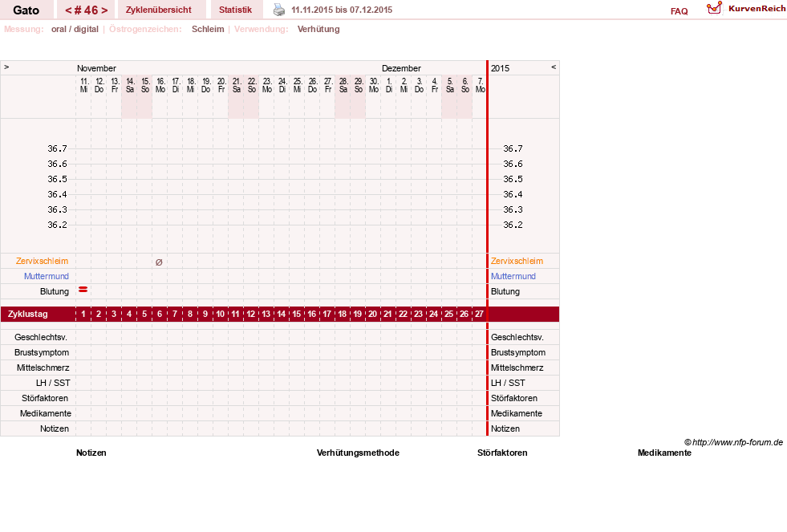The height and width of the screenshot is (532, 787).
Task: Select cycle day 10 in Zyklustag row
Action: 221,315
